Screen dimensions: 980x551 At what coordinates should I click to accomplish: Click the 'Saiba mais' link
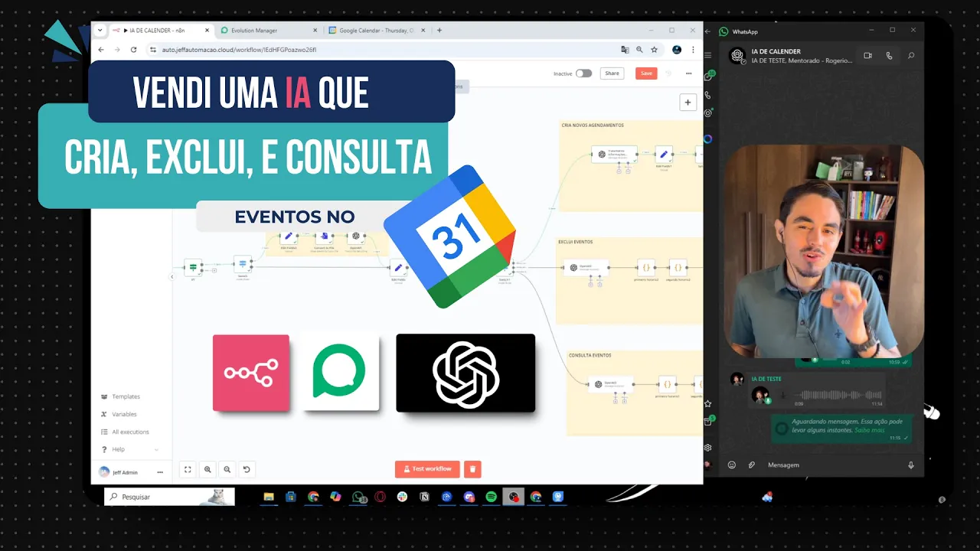tap(869, 430)
